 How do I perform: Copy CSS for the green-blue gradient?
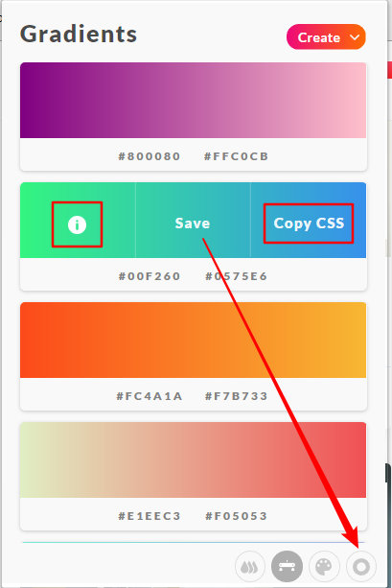pos(309,223)
